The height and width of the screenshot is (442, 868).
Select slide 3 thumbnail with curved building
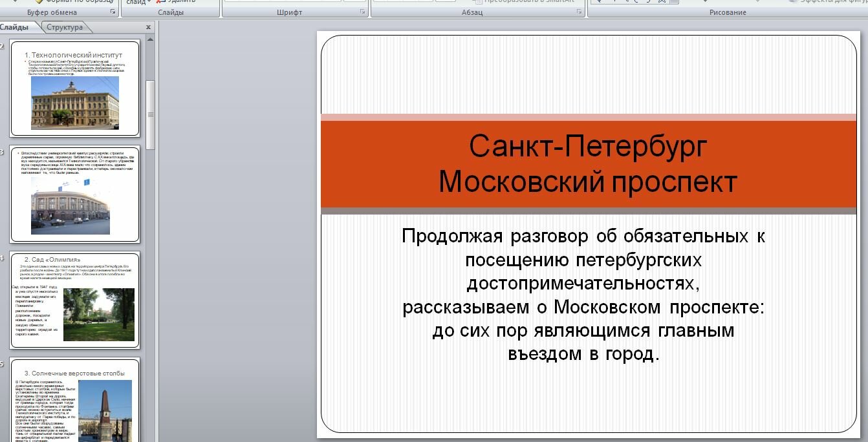tap(75, 194)
